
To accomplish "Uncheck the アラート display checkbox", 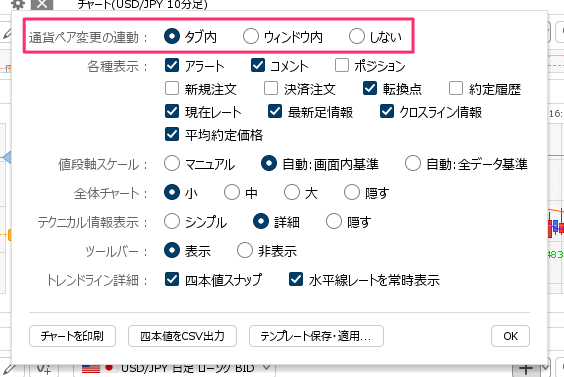I will 172,65.
